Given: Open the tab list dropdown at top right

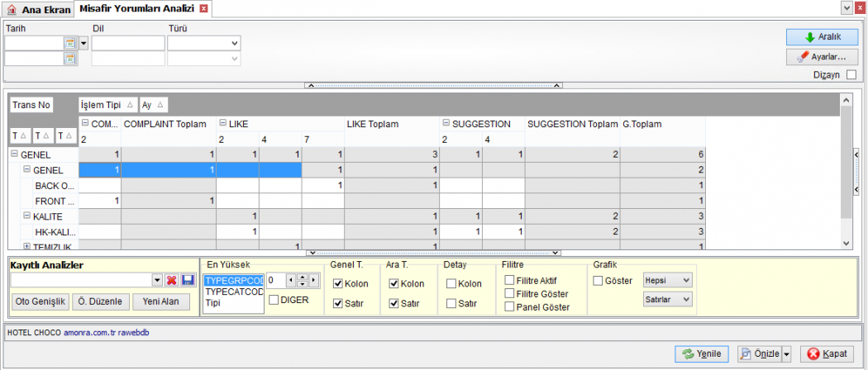Looking at the screenshot, I should pyautogui.click(x=847, y=7).
